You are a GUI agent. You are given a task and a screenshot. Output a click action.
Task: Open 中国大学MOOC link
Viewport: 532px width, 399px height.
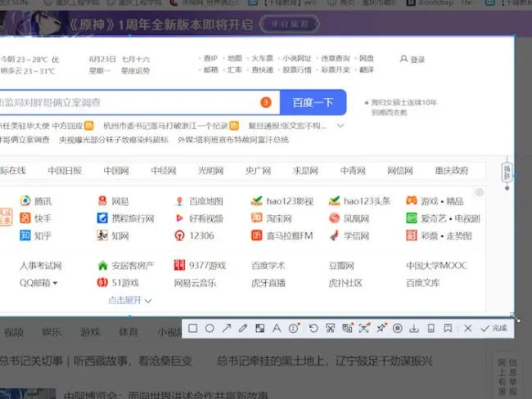click(437, 266)
